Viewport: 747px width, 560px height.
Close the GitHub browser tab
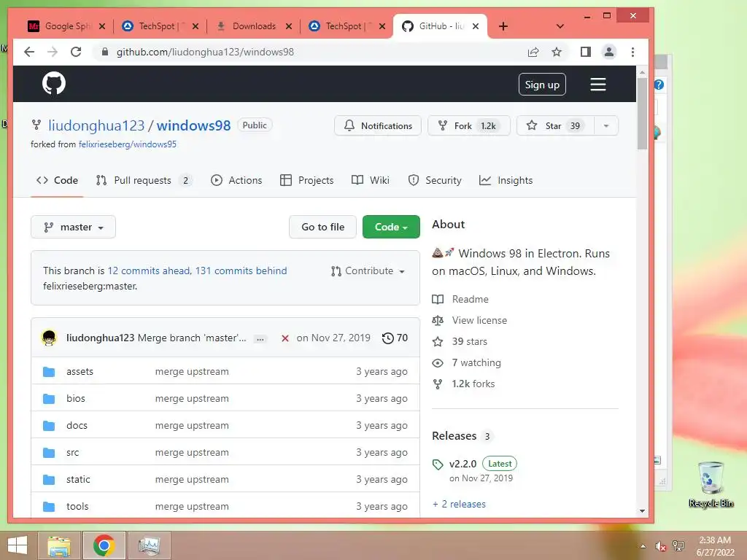(x=476, y=26)
